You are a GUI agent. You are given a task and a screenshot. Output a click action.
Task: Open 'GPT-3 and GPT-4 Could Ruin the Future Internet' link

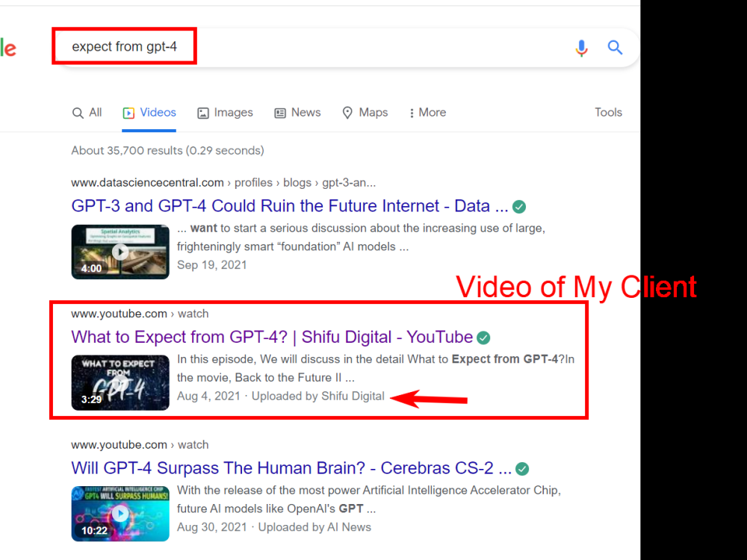(x=290, y=206)
